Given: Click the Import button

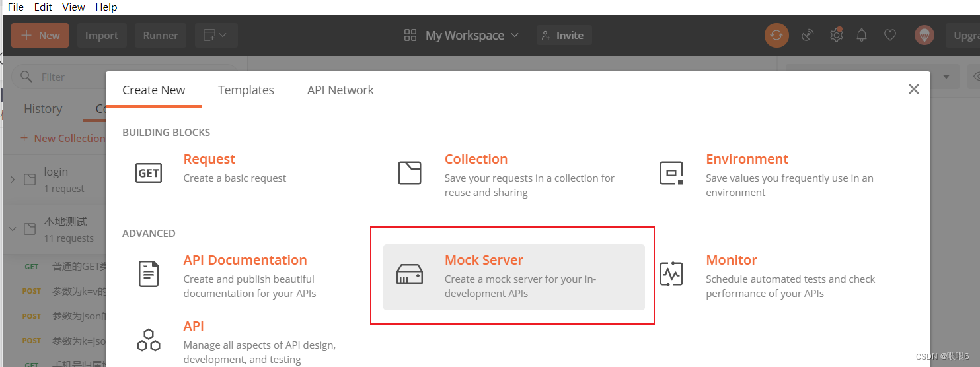Looking at the screenshot, I should (x=101, y=35).
